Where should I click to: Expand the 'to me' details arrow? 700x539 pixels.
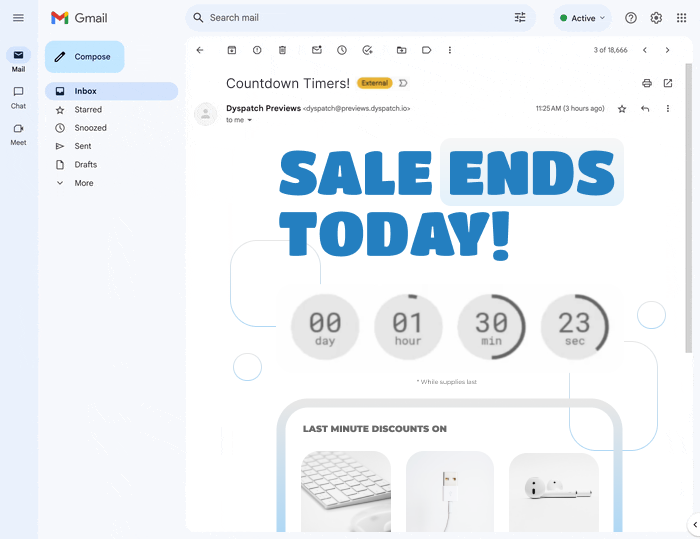[x=250, y=120]
